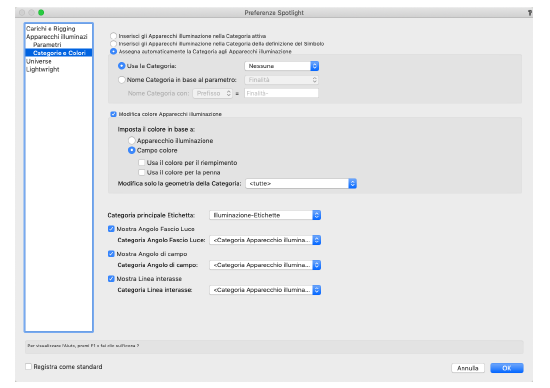Image resolution: width=550 pixels, height=388 pixels.
Task: Open the Prefisso dropdown
Action: coord(213,93)
